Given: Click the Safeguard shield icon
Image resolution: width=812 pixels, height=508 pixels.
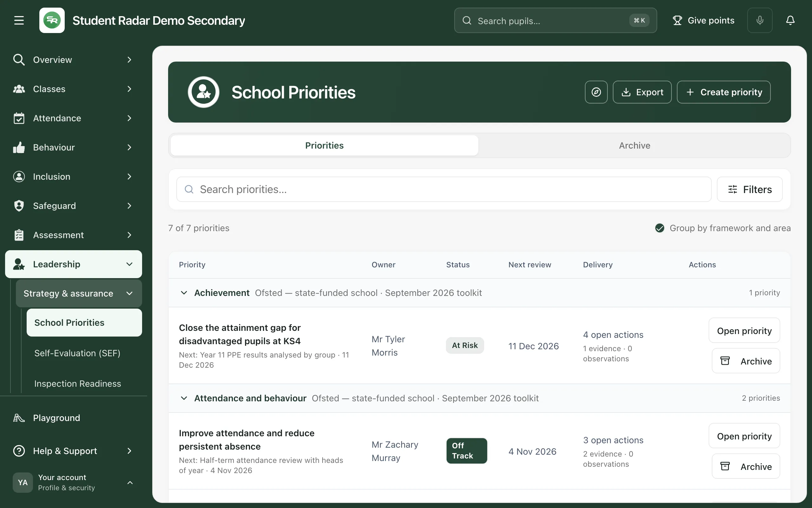Looking at the screenshot, I should [x=19, y=206].
